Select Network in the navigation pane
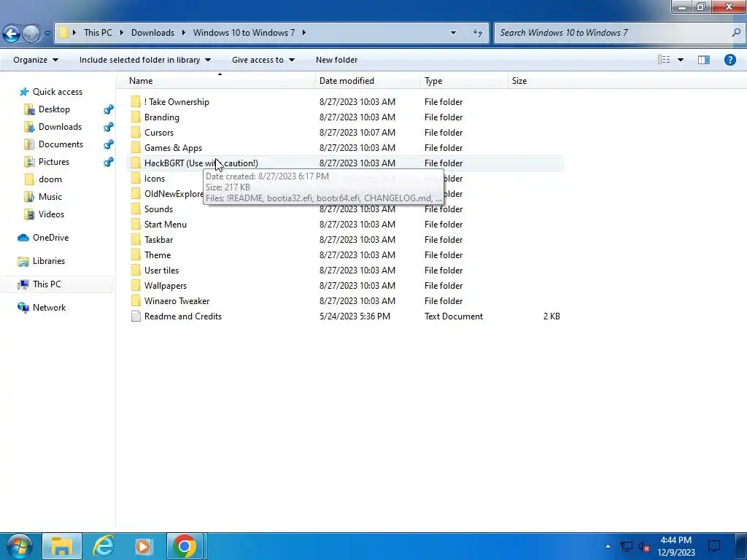Viewport: 747px width, 560px height. click(42, 308)
